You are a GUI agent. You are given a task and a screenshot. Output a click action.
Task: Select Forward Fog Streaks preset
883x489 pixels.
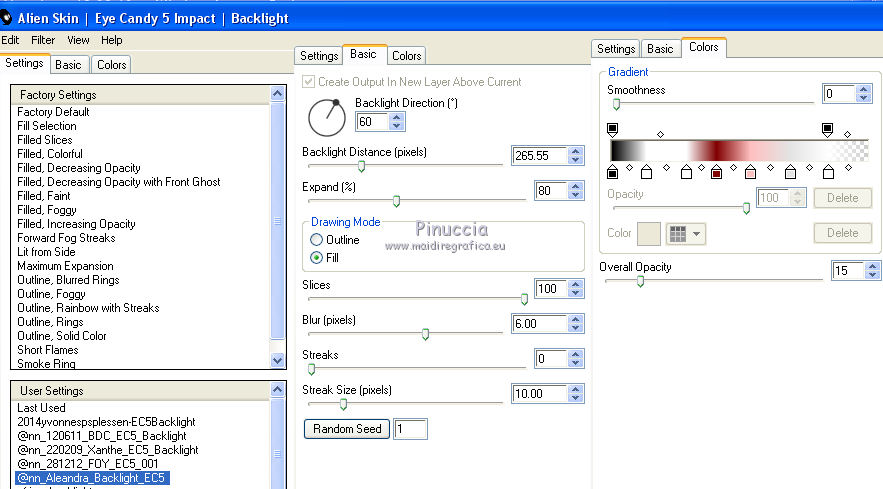tap(66, 238)
